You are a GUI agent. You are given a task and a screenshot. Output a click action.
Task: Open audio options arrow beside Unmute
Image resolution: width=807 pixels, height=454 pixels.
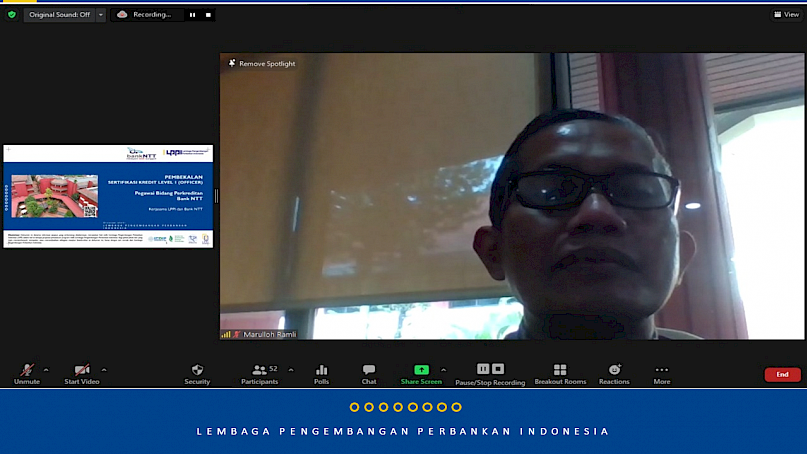click(x=46, y=370)
